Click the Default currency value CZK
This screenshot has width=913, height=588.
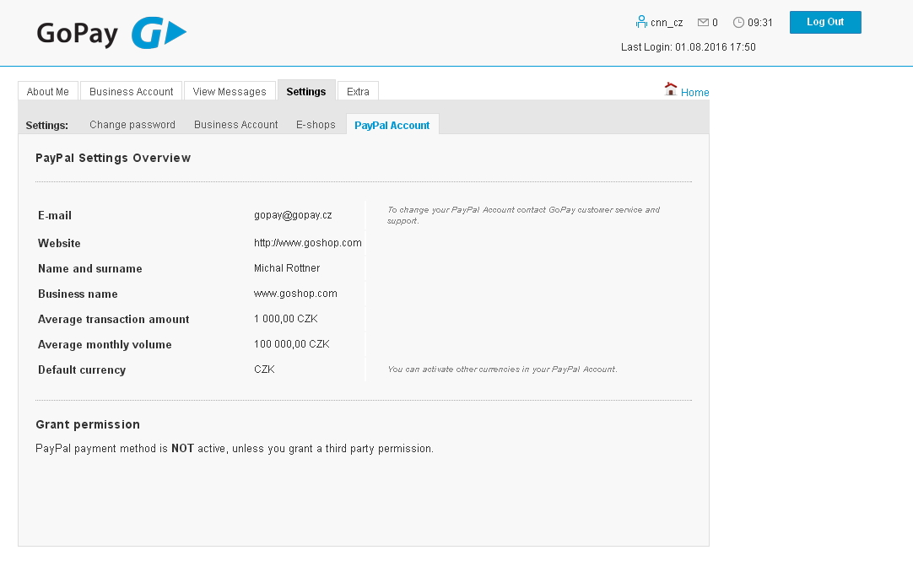click(x=264, y=370)
